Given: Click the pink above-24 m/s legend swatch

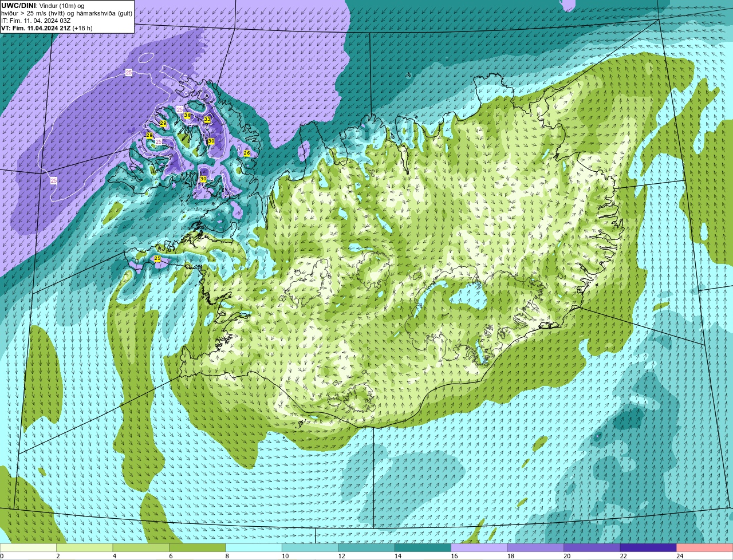Looking at the screenshot, I should (706, 548).
